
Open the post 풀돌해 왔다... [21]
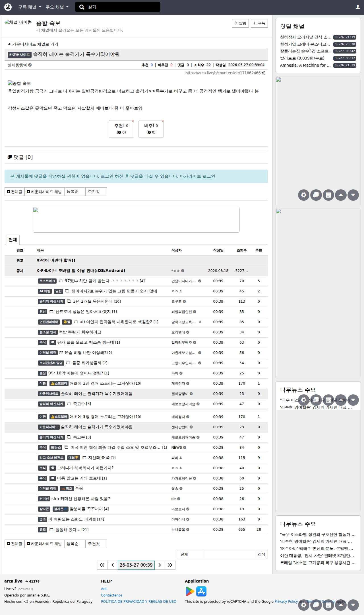72,530
